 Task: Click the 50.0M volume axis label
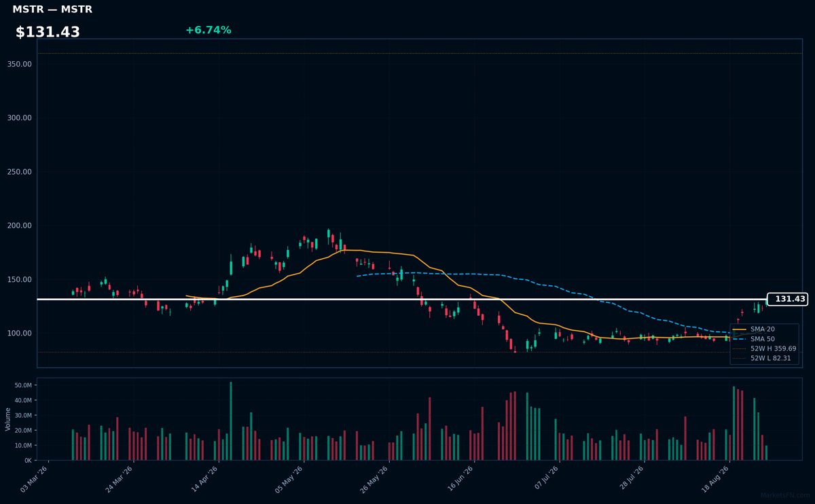click(x=23, y=385)
